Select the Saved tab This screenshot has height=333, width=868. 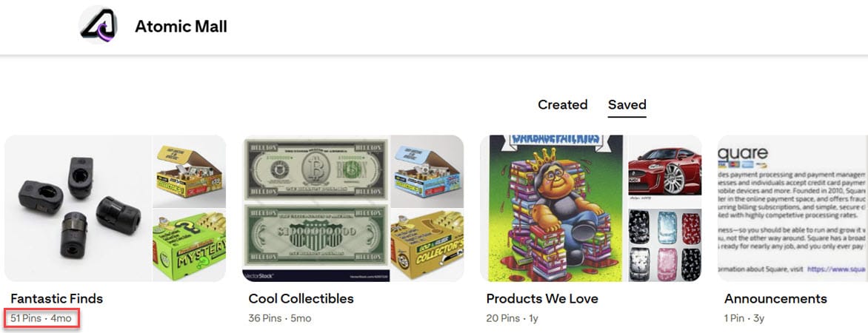627,104
